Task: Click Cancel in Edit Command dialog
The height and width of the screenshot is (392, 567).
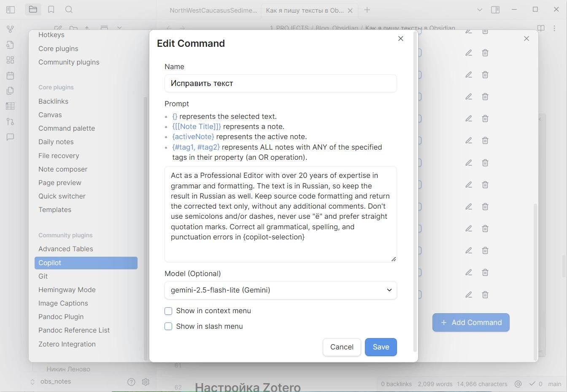Action: pos(342,347)
